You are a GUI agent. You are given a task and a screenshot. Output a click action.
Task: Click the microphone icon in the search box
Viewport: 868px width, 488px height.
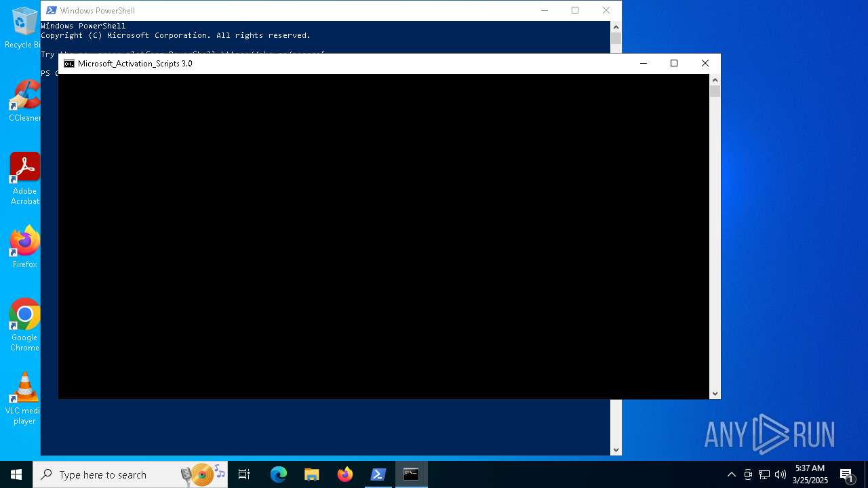coord(186,476)
